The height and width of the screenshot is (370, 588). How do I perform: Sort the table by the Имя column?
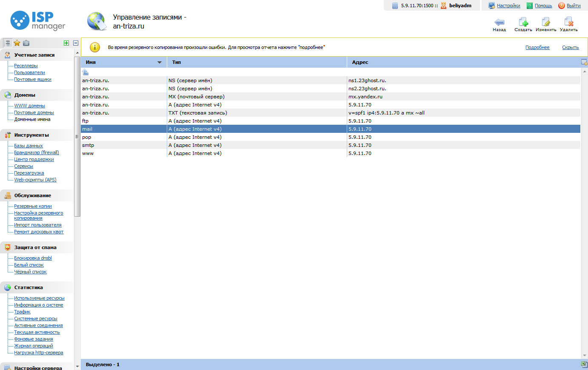[x=124, y=62]
